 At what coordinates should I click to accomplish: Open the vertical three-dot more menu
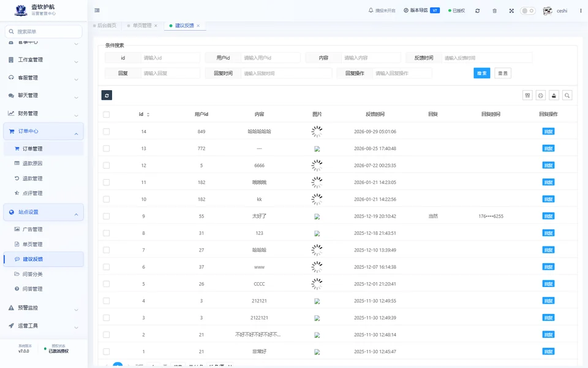tap(581, 11)
